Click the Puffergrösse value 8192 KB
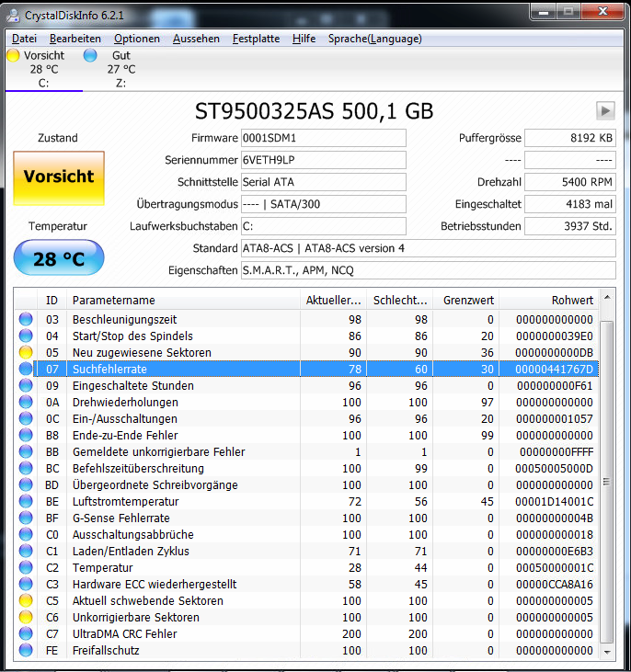631x672 pixels. coord(570,138)
